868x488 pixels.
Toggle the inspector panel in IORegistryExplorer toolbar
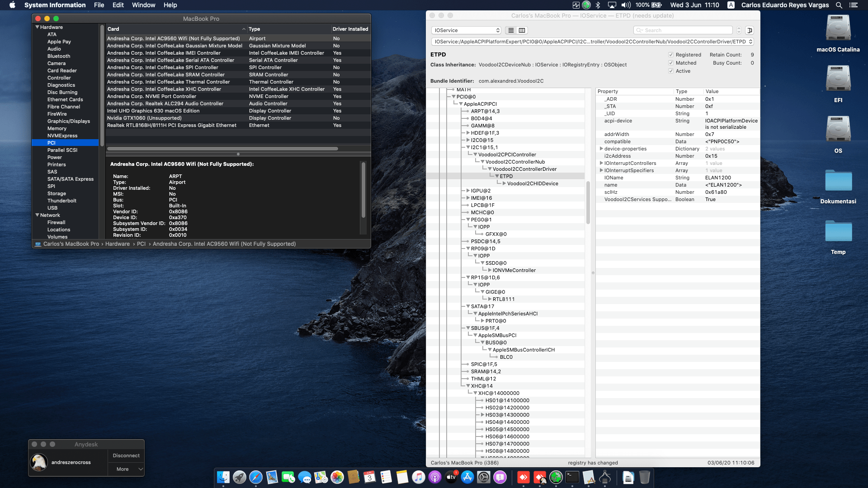click(750, 30)
